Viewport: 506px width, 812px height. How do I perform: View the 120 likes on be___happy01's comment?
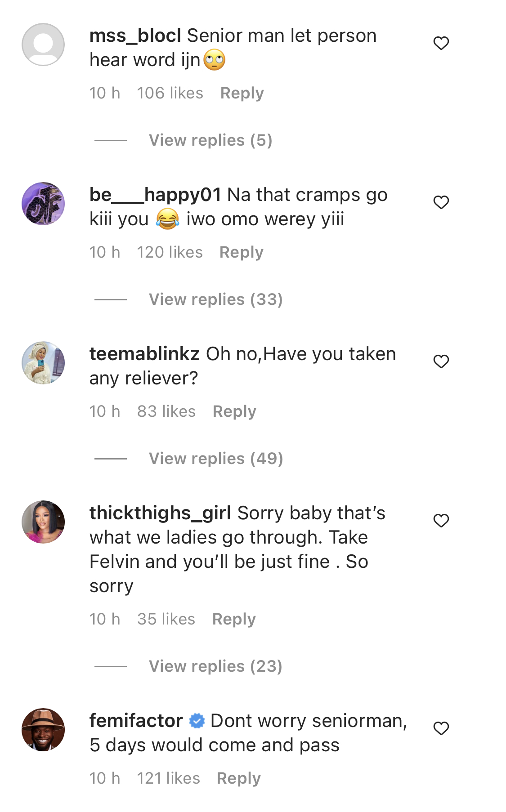[170, 252]
